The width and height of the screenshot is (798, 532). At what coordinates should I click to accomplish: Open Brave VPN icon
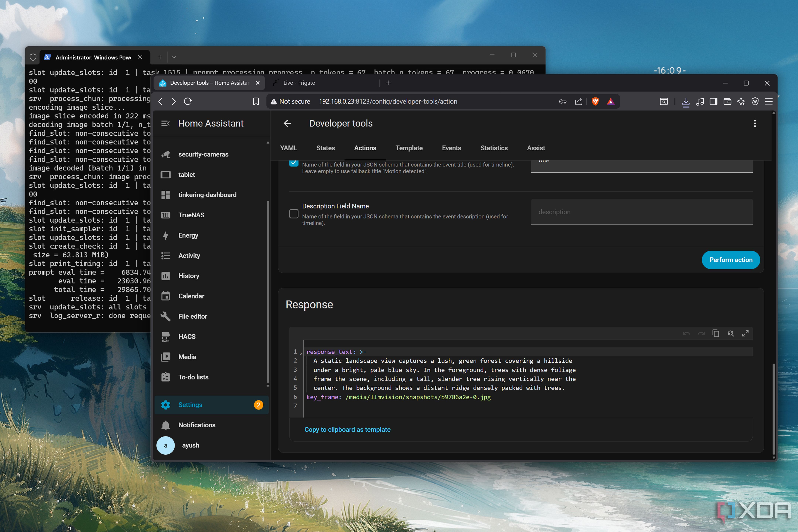click(755, 101)
